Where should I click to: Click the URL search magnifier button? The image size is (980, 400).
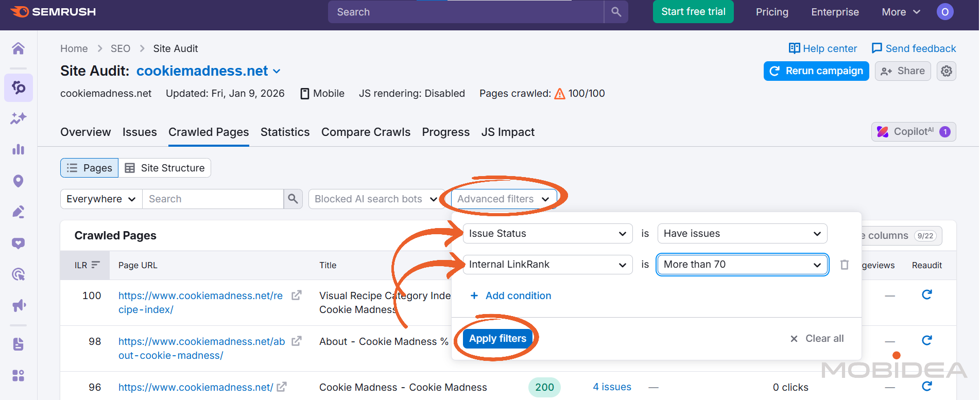pyautogui.click(x=293, y=199)
